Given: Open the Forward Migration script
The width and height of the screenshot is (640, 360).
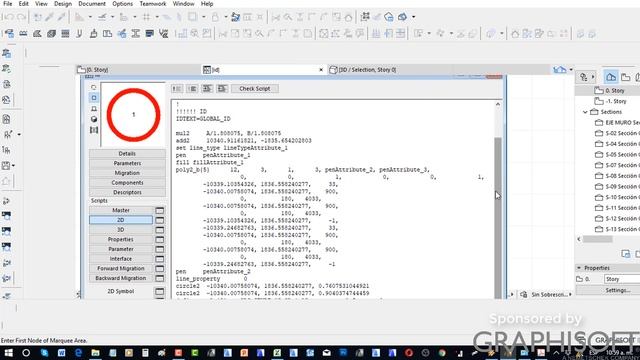Looking at the screenshot, I should point(121,269).
